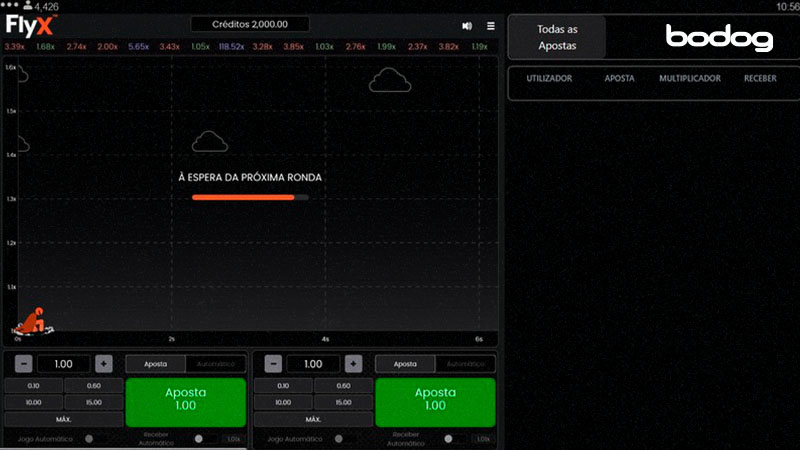The width and height of the screenshot is (800, 450).
Task: Enable Receber Automático in left panel
Action: pos(201,438)
